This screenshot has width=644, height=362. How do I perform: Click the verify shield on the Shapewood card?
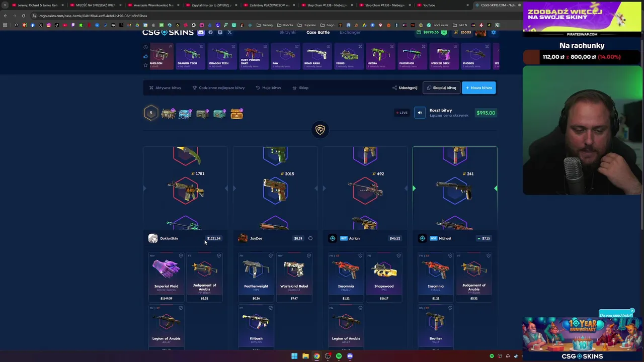(398, 256)
